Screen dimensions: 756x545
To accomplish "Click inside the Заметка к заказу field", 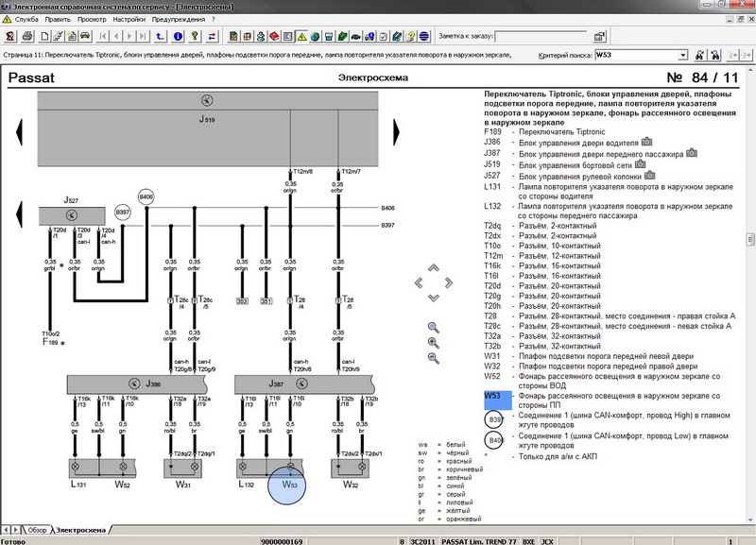I will click(x=541, y=36).
